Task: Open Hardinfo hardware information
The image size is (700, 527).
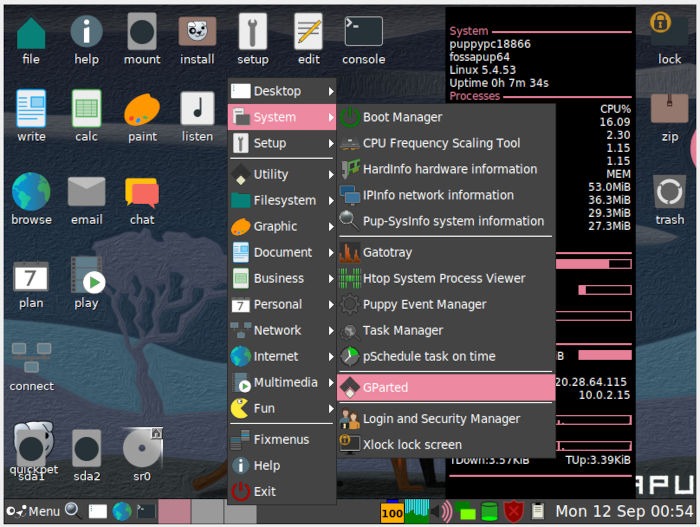Action: [446, 169]
